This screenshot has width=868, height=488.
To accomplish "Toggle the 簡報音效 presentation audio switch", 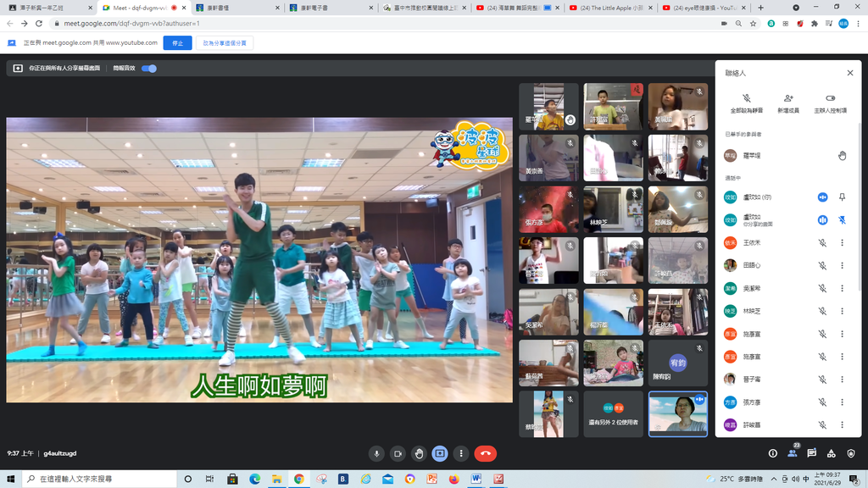I will (149, 69).
